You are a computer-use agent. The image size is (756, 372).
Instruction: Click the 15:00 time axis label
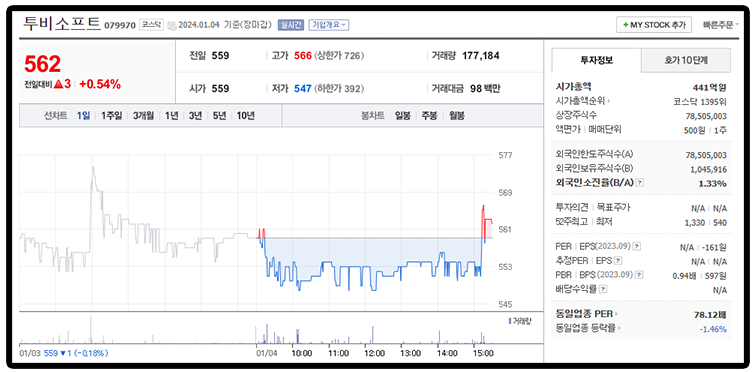483,353
